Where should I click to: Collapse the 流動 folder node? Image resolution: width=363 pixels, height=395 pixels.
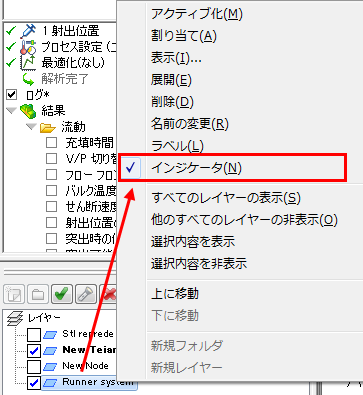31,127
